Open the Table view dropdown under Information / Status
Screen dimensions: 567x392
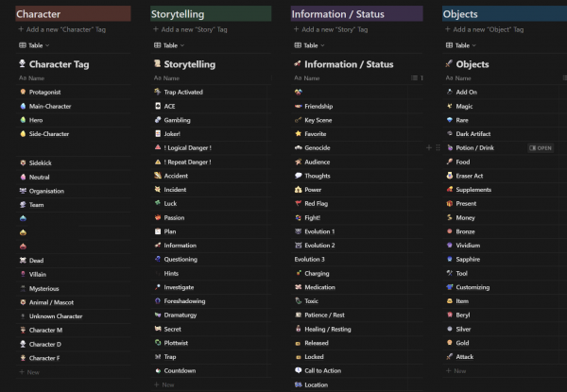pos(308,45)
